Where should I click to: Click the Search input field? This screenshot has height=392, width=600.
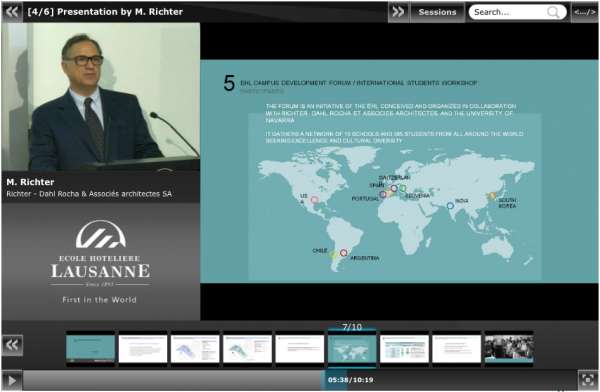click(x=509, y=12)
